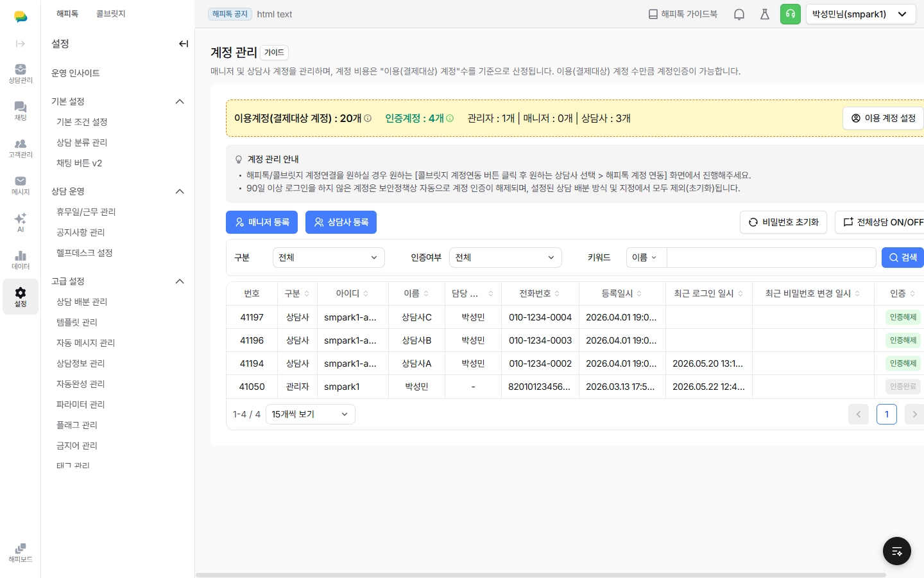Screen dimensions: 924x578
Task: Click the horizontal scrollbar at the bottom
Action: pyautogui.click(x=541, y=575)
